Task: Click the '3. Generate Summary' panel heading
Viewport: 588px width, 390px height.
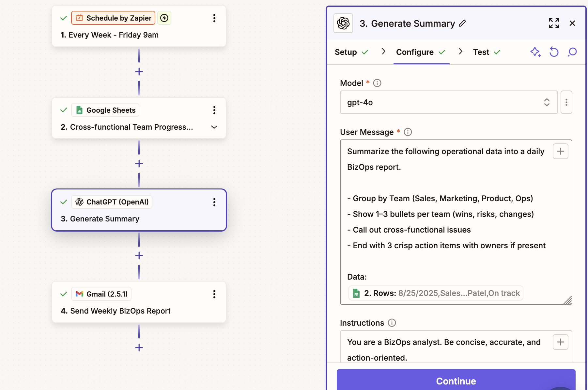Action: pos(407,24)
